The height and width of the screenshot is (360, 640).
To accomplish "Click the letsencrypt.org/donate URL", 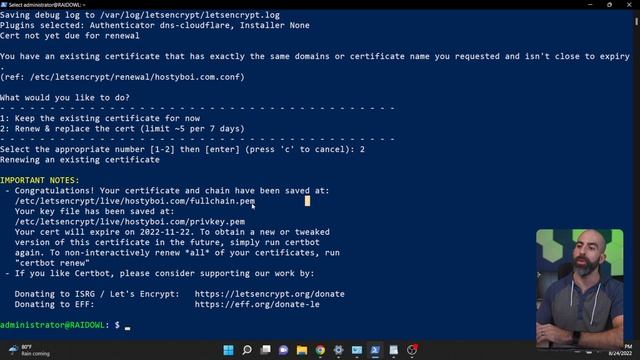I will click(269, 294).
